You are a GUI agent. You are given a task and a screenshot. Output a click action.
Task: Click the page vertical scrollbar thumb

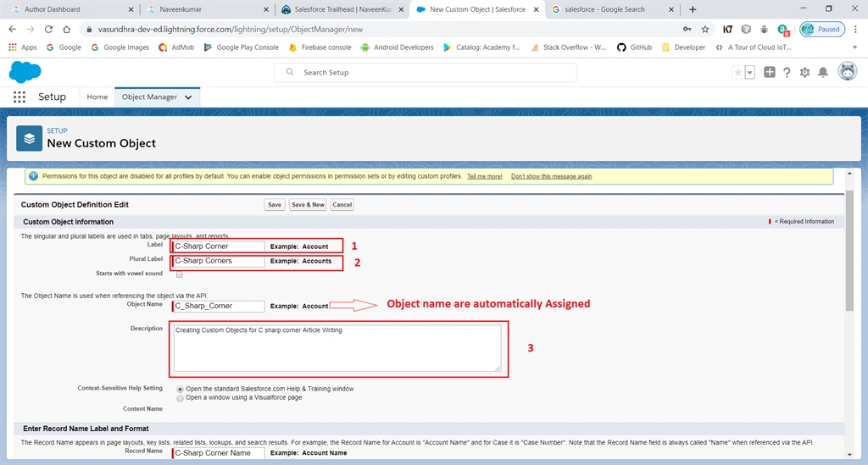(x=849, y=251)
